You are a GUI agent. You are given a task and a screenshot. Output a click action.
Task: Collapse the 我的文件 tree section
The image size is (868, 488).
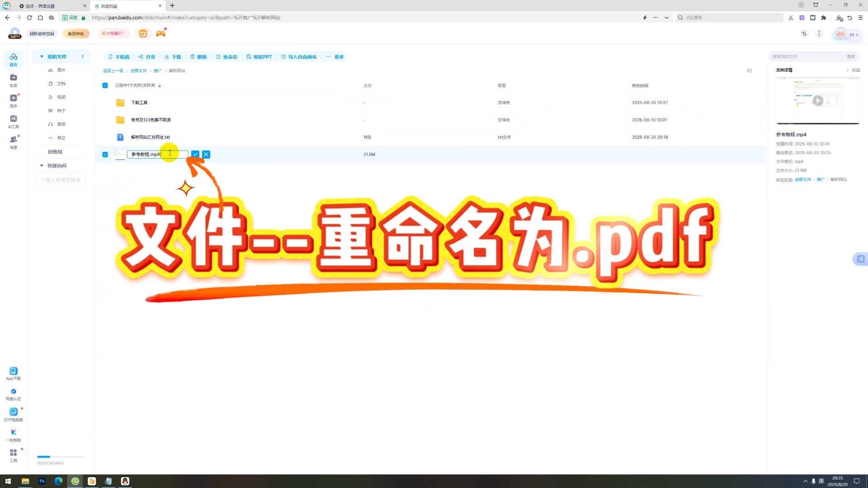coord(42,56)
